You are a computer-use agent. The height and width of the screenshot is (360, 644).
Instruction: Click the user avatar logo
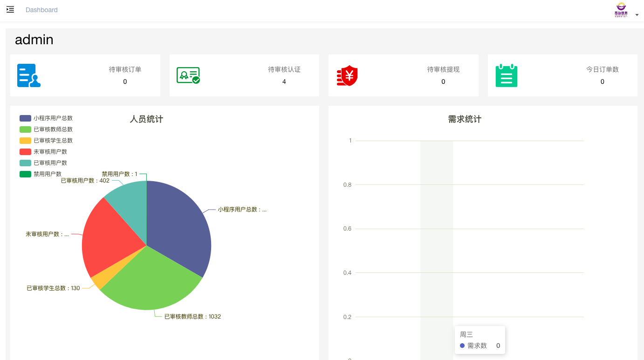tap(621, 10)
